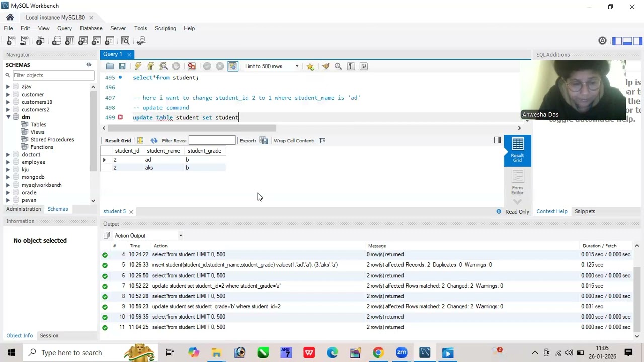Run EXPLAIN on the current statement
This screenshot has height=362, width=644.
tap(164, 66)
